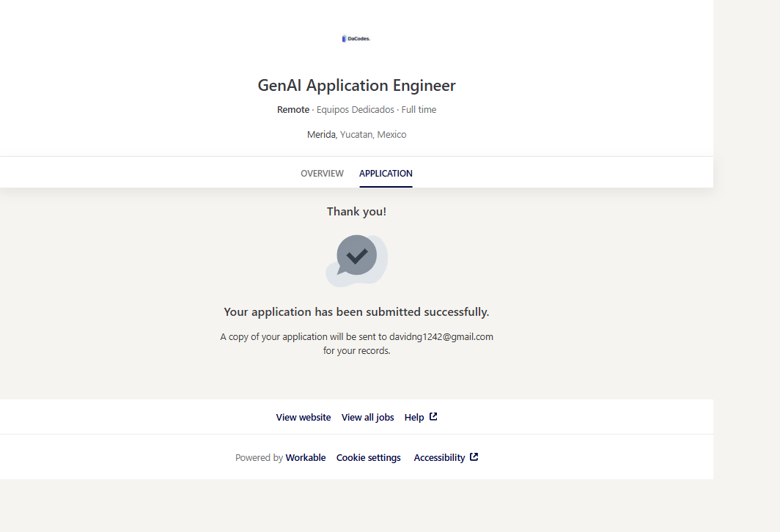The height and width of the screenshot is (532, 780).
Task: Click the davidng1242@gmail.com email address
Action: 441,337
